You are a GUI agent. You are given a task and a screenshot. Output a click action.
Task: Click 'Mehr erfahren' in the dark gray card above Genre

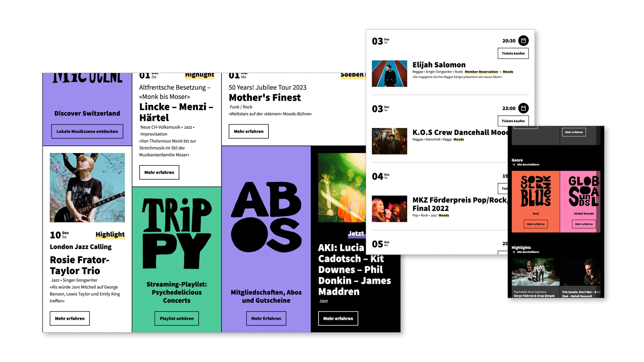pyautogui.click(x=574, y=132)
